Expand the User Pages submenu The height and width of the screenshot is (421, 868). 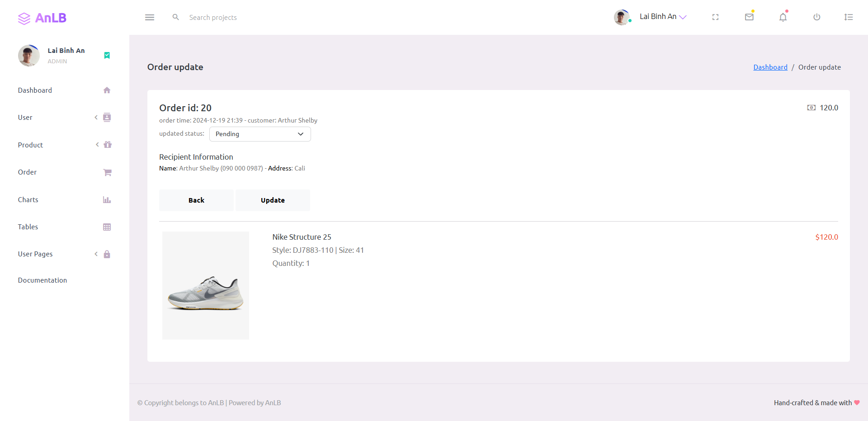click(x=65, y=254)
